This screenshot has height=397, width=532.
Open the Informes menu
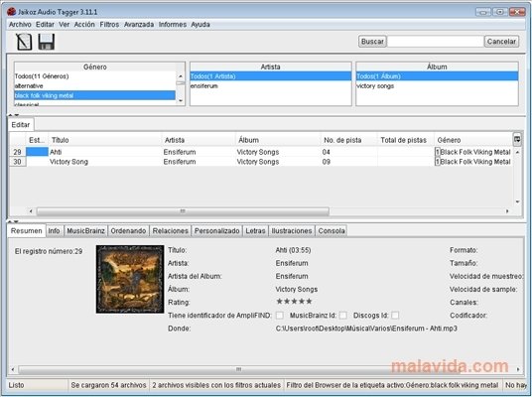[x=173, y=25]
